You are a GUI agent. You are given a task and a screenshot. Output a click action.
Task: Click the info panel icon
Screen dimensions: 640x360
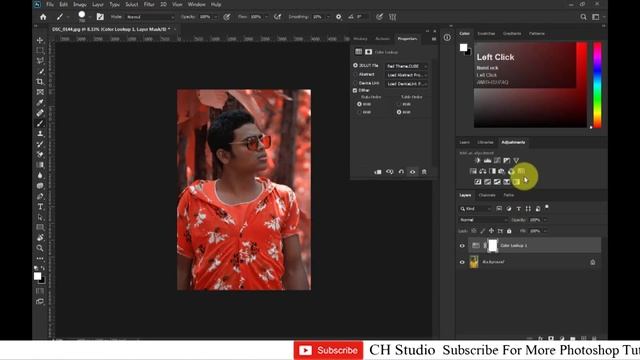447,38
